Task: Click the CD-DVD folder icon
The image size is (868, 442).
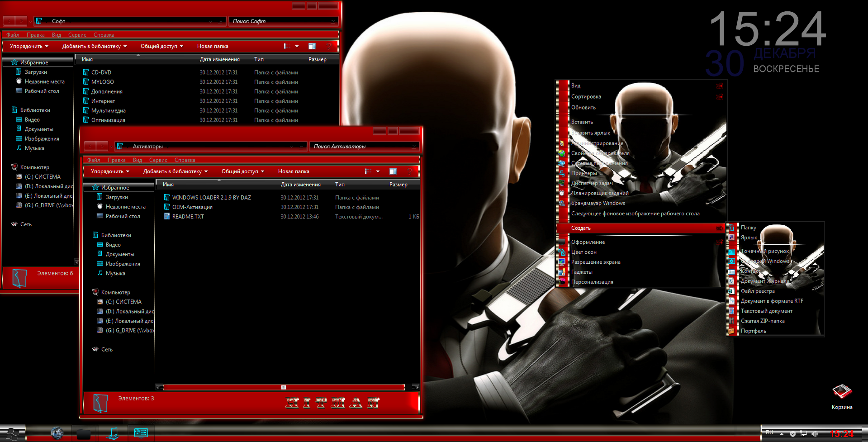Action: pyautogui.click(x=86, y=72)
